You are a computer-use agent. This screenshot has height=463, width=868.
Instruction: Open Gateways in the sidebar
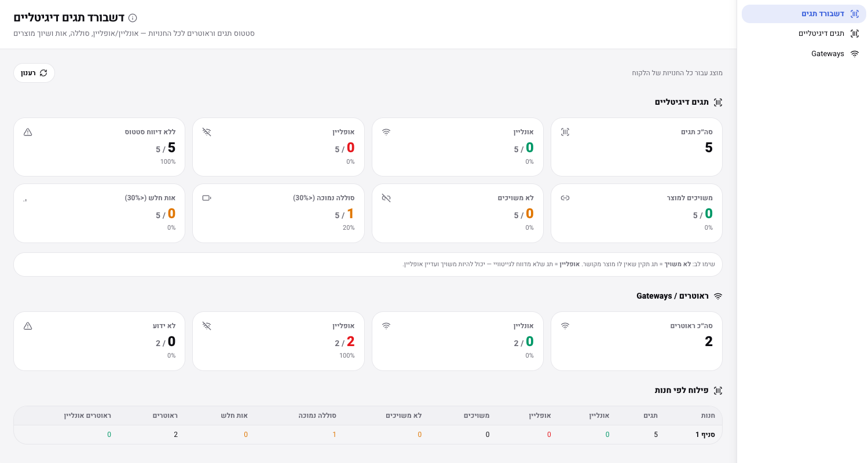click(x=804, y=54)
